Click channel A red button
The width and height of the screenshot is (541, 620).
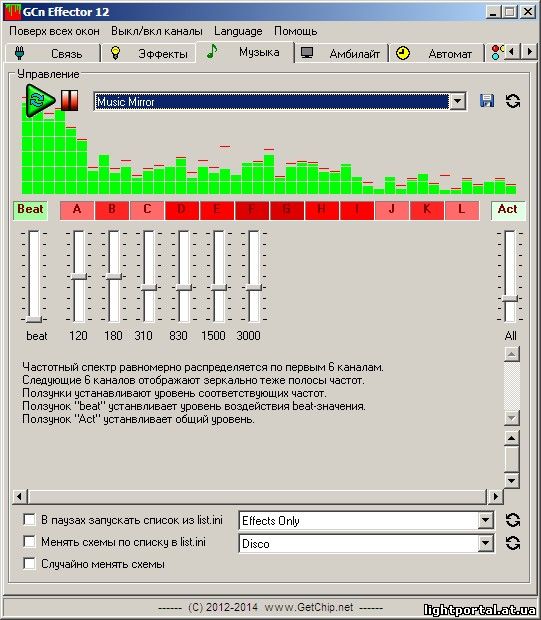coord(77,210)
